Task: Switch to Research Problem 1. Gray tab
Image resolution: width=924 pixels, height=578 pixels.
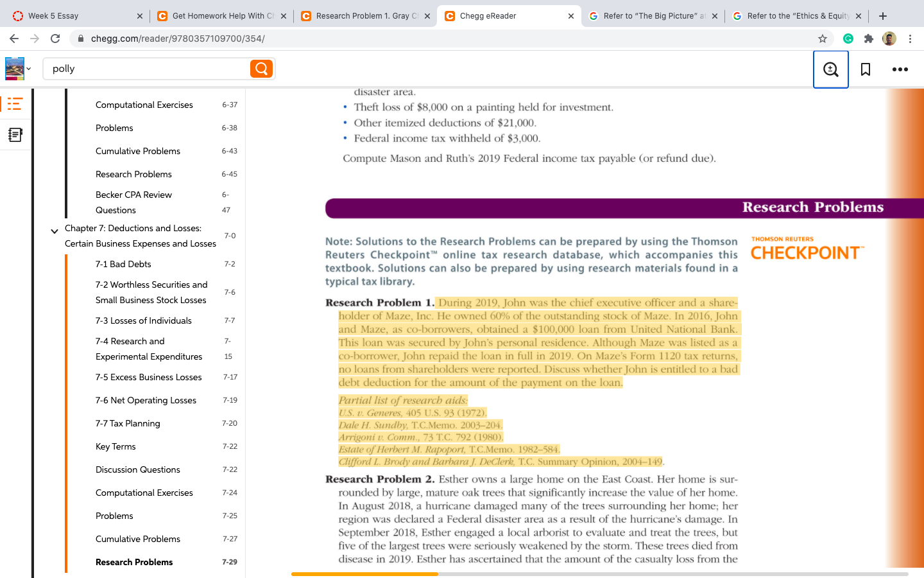Action: [365, 15]
